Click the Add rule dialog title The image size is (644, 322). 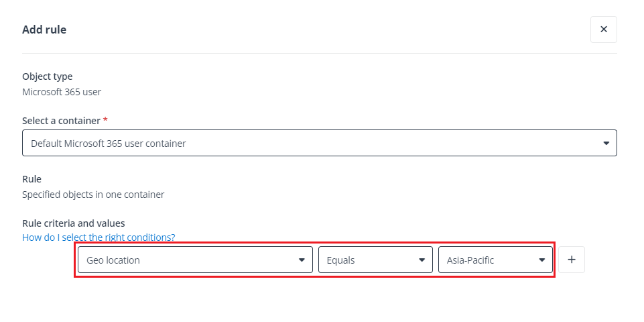tap(44, 30)
